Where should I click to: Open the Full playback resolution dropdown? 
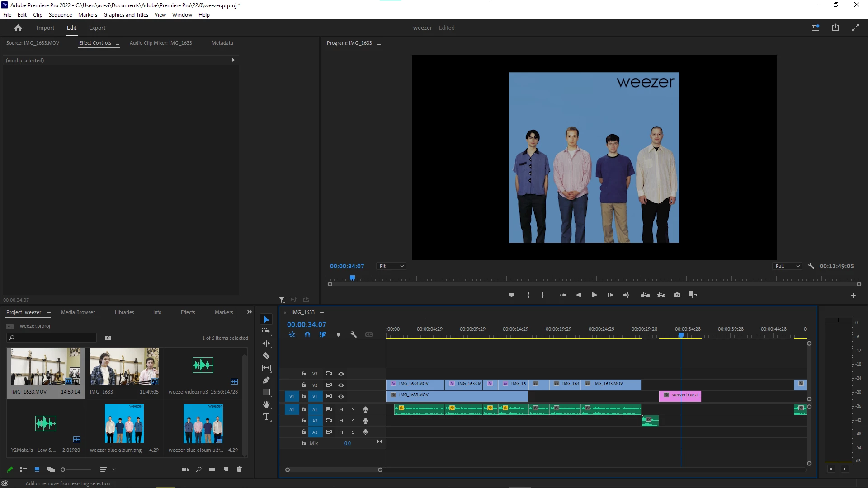[x=788, y=266]
